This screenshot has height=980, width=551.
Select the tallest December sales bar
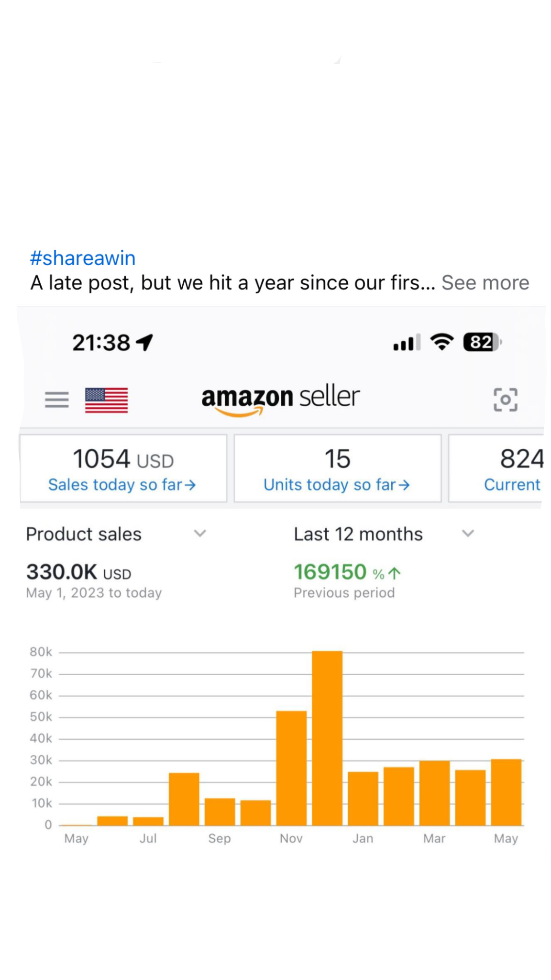point(327,738)
